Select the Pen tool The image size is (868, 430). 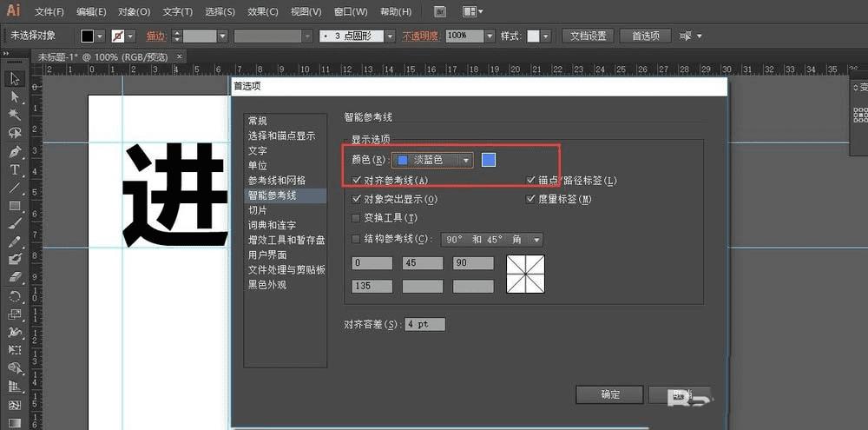click(x=15, y=151)
